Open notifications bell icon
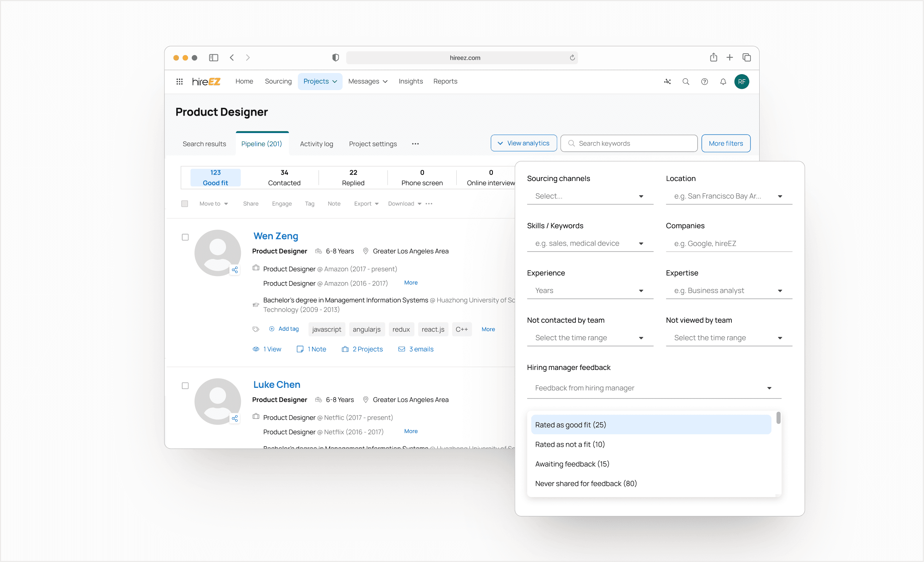The image size is (924, 562). [x=723, y=81]
